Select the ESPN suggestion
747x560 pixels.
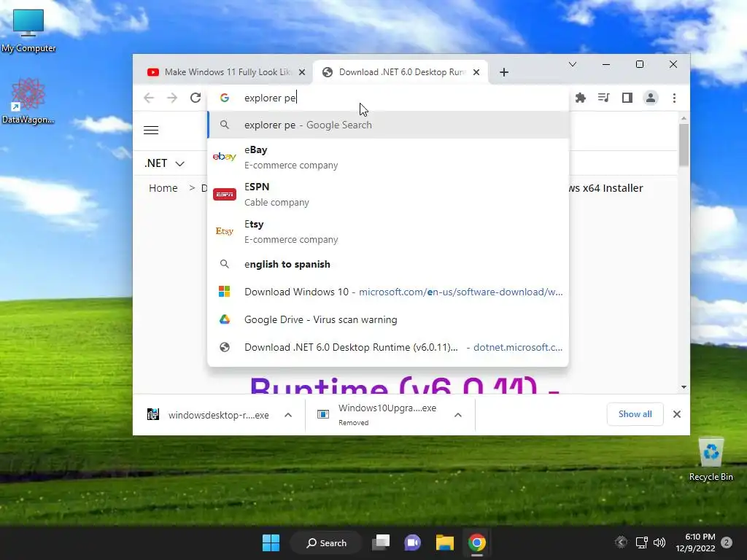(388, 194)
